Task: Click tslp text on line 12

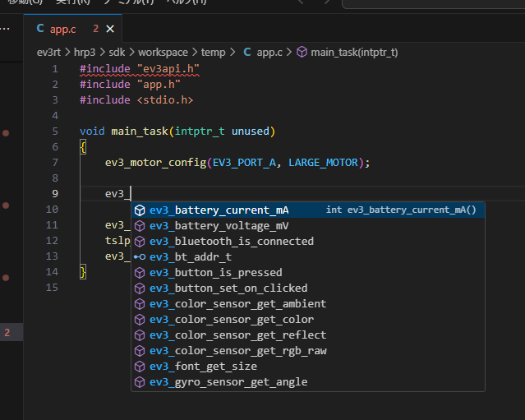Action: (117, 241)
